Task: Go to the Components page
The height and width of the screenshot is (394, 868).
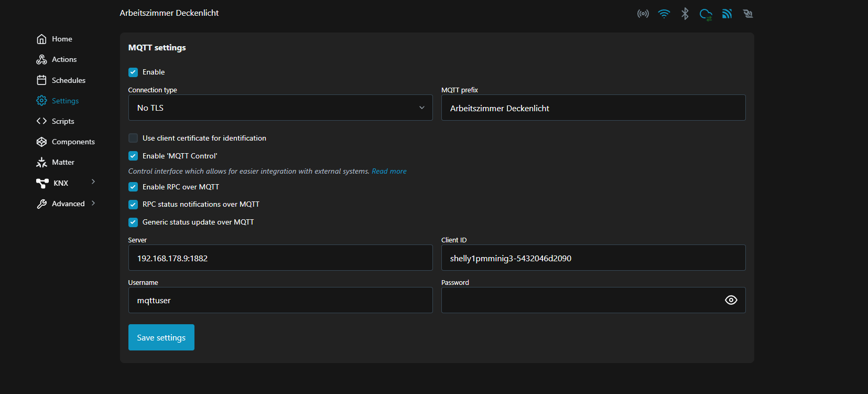Action: point(73,142)
